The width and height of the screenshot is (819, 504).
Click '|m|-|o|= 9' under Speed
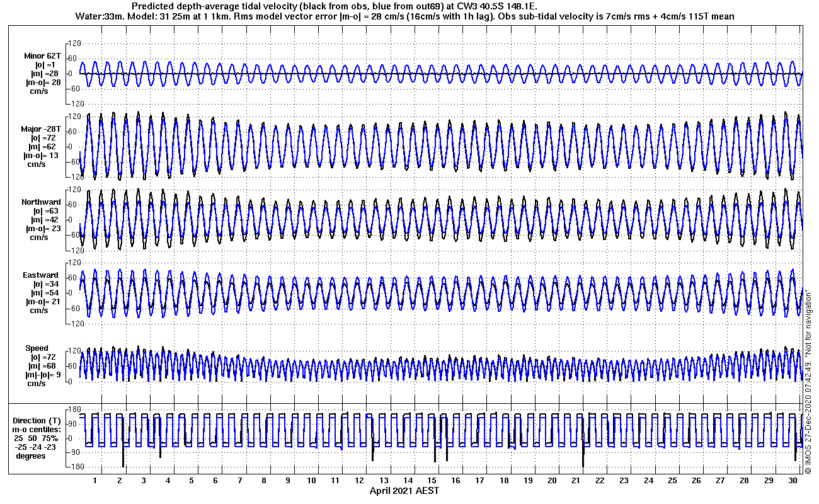43,375
